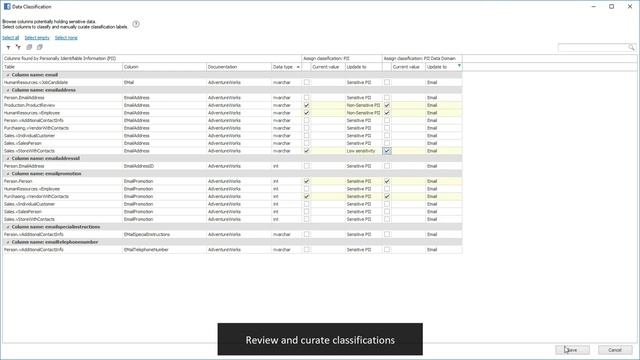Click the 'Person.Person' table cell
Screen dimensions: 640x360
point(62,181)
